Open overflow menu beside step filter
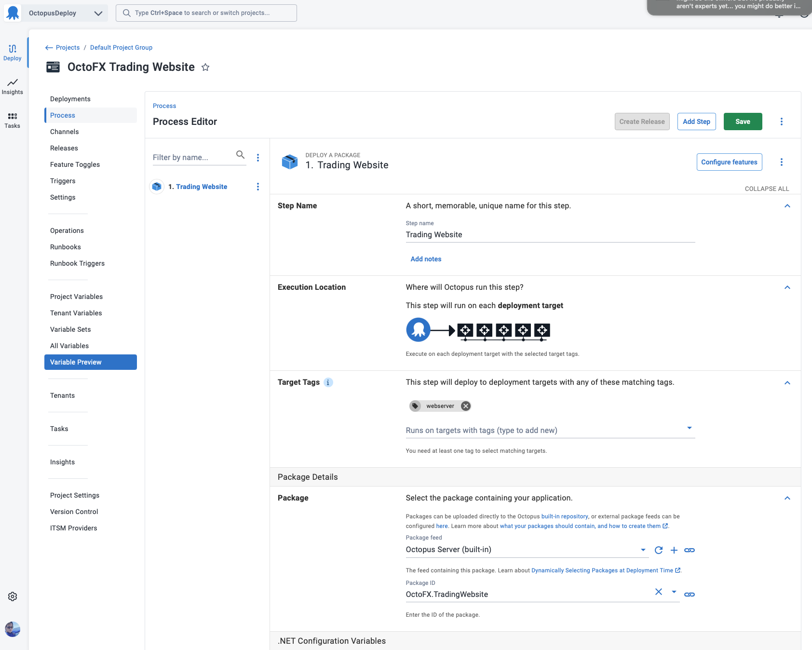This screenshot has width=812, height=650. (258, 158)
